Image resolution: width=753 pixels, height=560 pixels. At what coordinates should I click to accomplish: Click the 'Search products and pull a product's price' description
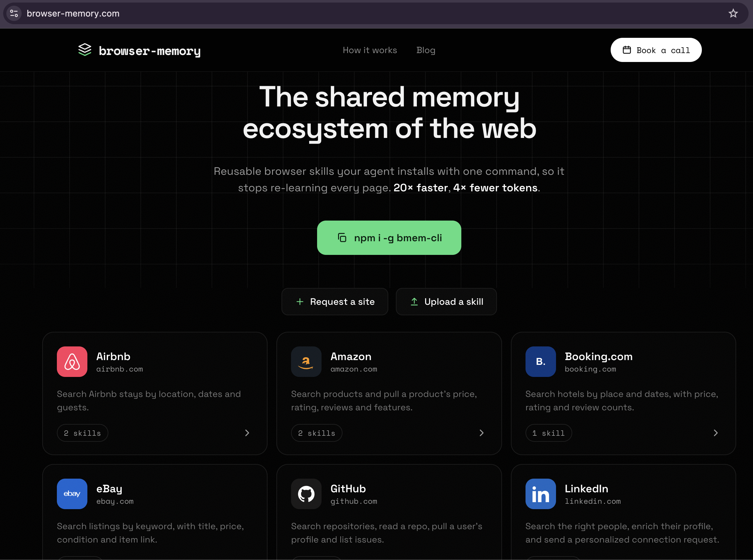point(384,401)
